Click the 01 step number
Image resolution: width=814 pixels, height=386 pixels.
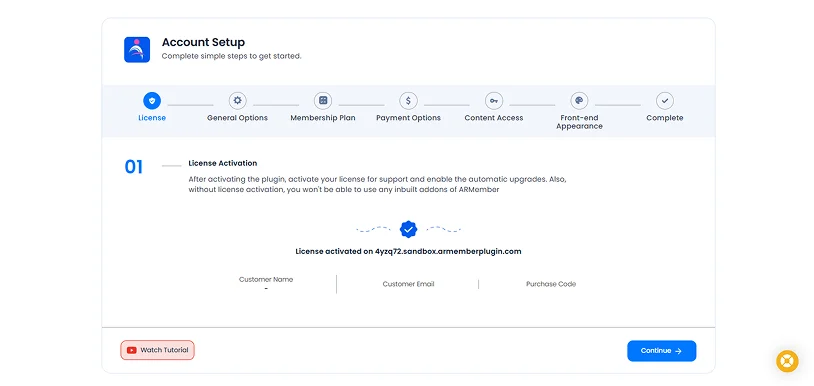click(133, 167)
